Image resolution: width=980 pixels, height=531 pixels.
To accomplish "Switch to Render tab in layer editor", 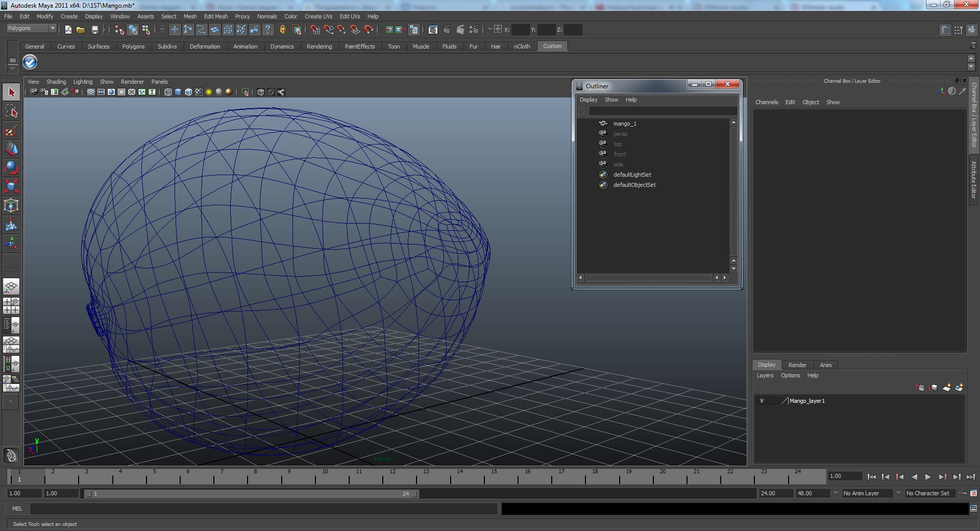I will [797, 365].
